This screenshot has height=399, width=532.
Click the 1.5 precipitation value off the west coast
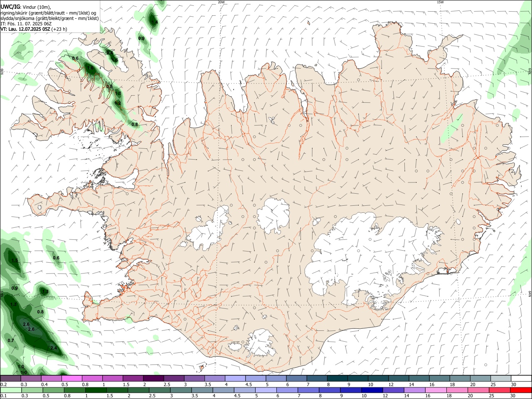(x=15, y=261)
